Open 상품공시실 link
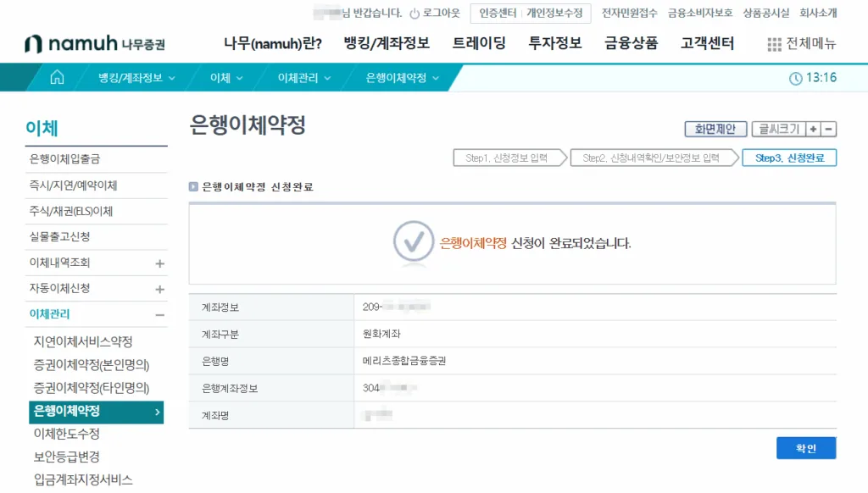 (765, 13)
